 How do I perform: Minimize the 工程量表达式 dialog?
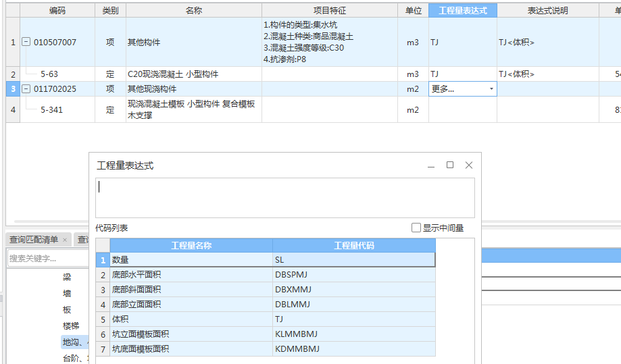(x=431, y=165)
